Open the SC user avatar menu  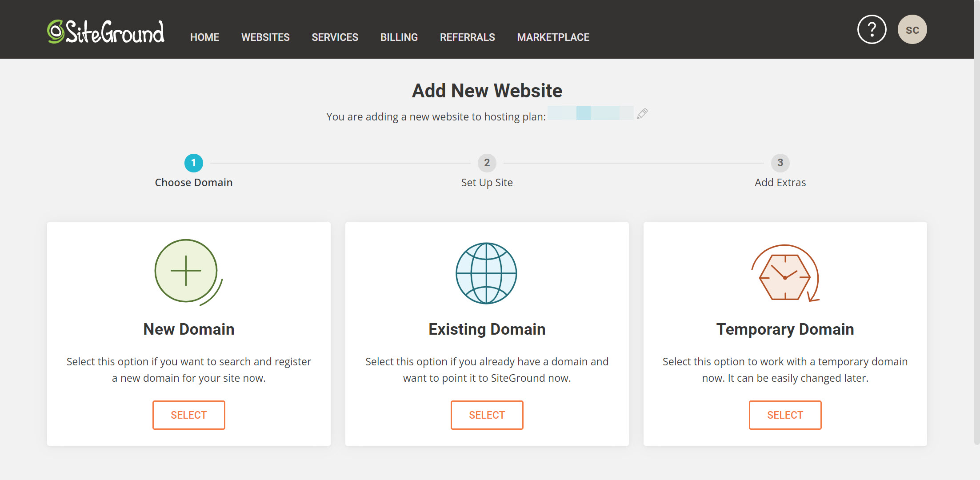[912, 30]
